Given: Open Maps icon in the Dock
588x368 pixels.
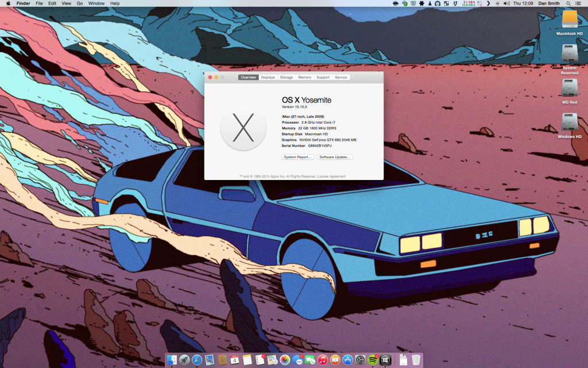Looking at the screenshot, I should 272,360.
